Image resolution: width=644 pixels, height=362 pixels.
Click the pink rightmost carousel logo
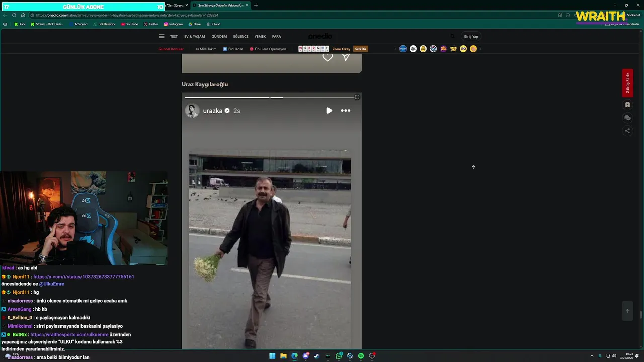(473, 49)
